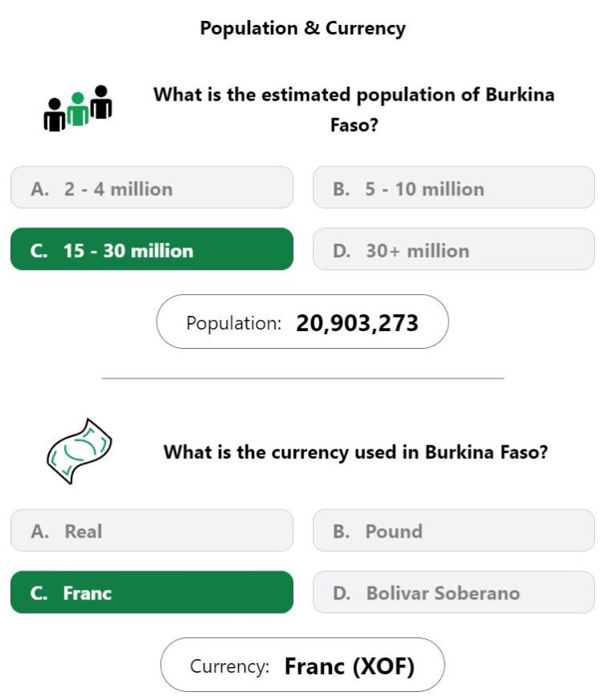Viewport: 603px width, 700px height.
Task: Click the green person in population icon
Action: [x=78, y=109]
